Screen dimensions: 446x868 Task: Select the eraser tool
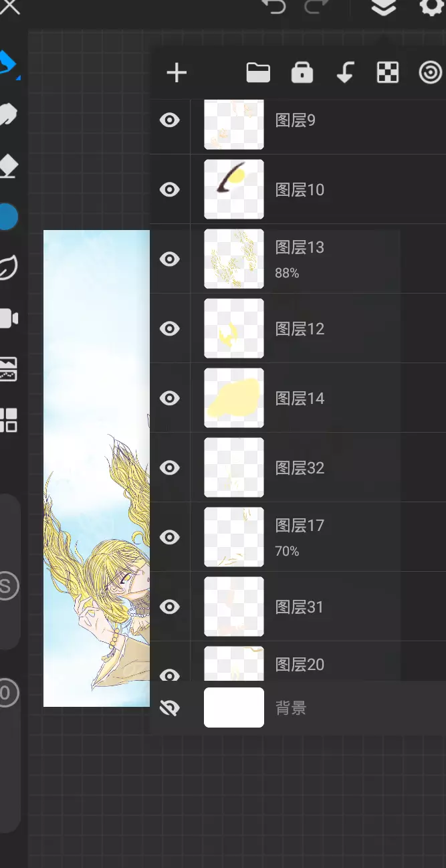[x=8, y=165]
